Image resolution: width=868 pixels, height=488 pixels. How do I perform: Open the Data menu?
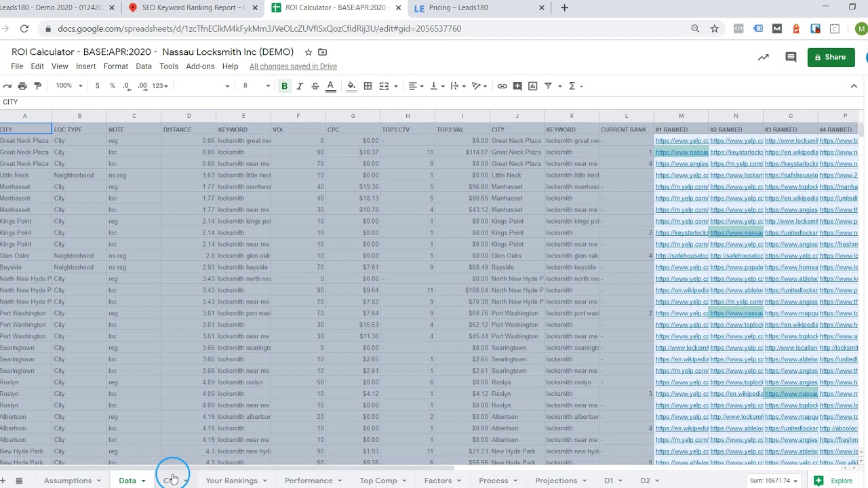pyautogui.click(x=144, y=66)
